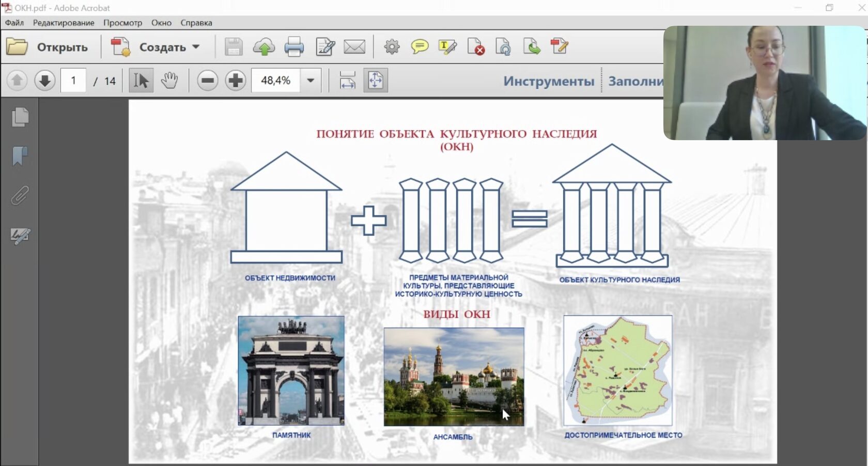Screen dimensions: 868x466
Task: Zoom in with the plus button
Action: pyautogui.click(x=236, y=81)
